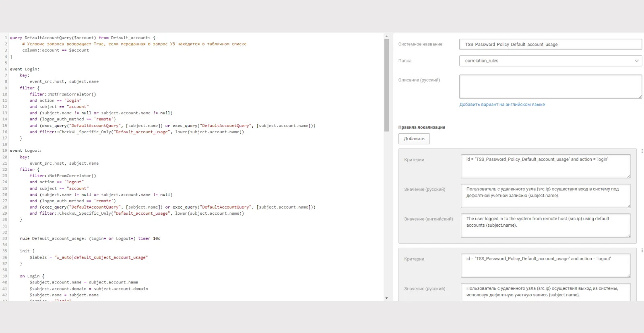Focus the Системное название input field

click(551, 44)
